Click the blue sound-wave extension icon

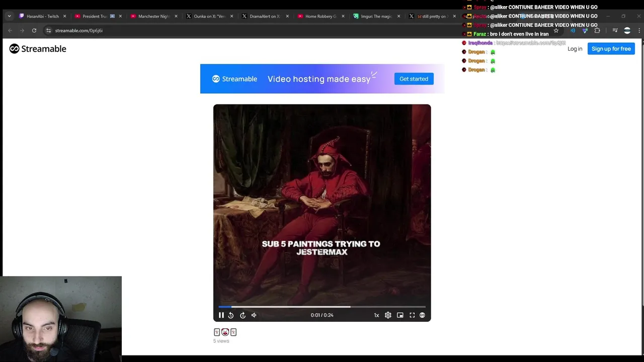point(573,30)
